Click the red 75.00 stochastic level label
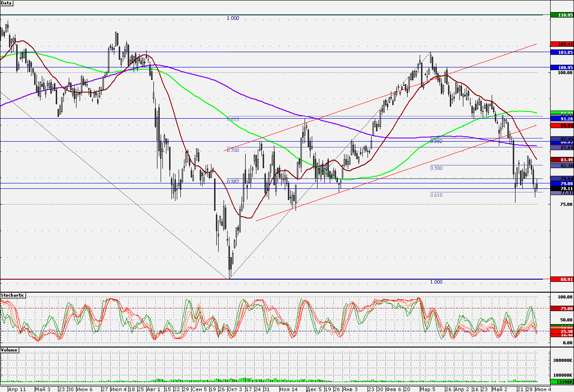The image size is (574, 392). tap(562, 308)
